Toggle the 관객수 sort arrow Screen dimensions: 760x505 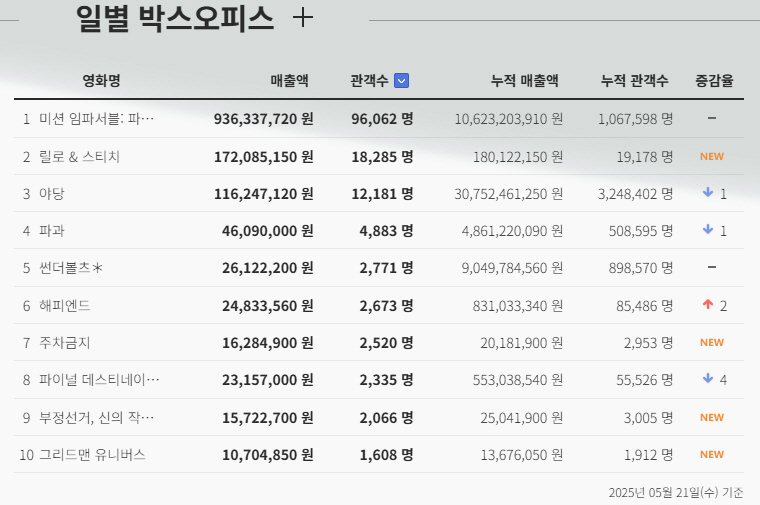(x=401, y=81)
